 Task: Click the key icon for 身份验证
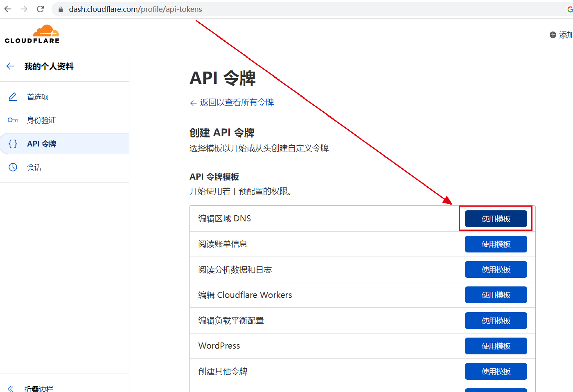pos(13,120)
